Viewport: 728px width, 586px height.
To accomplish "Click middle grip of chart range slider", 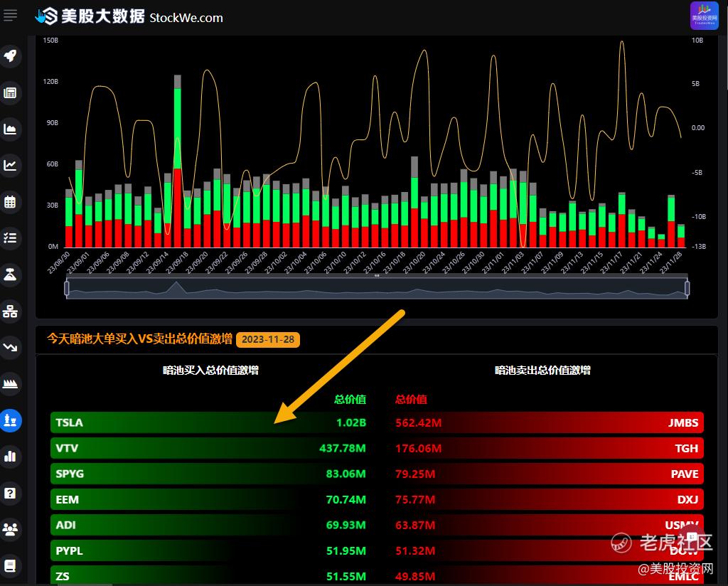I will coord(377,276).
